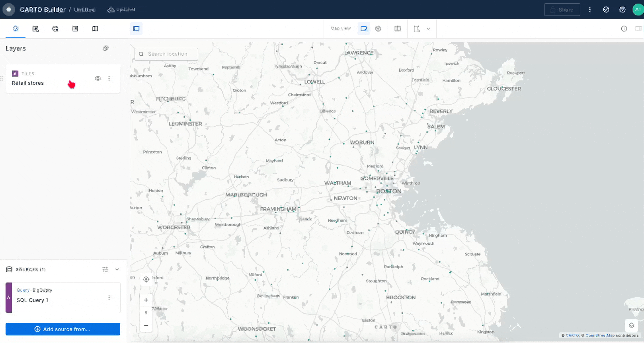This screenshot has height=343, width=644.
Task: Toggle the left sidebar panel
Action: (x=136, y=29)
